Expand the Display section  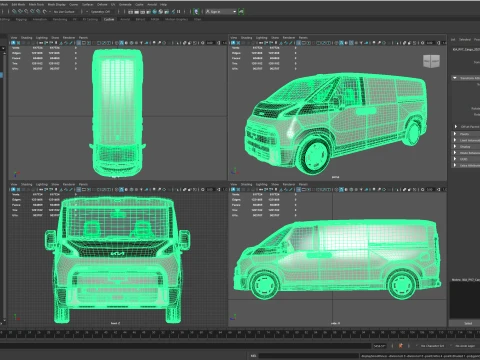455,146
